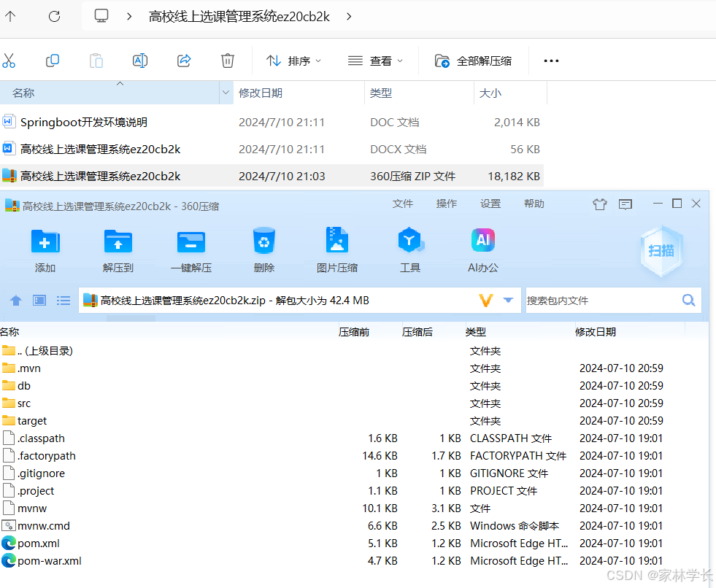The height and width of the screenshot is (588, 716).
Task: Click the Delete trash icon in Explorer
Action: [228, 61]
